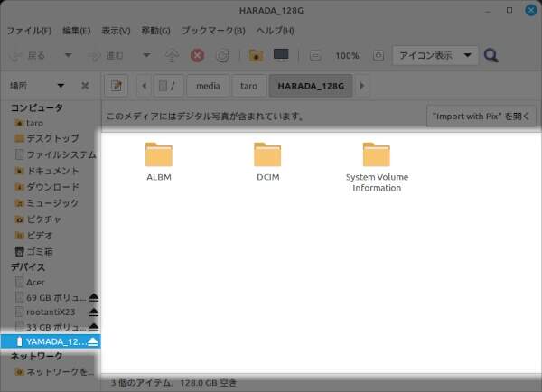Go up to parent folder icon

point(172,55)
